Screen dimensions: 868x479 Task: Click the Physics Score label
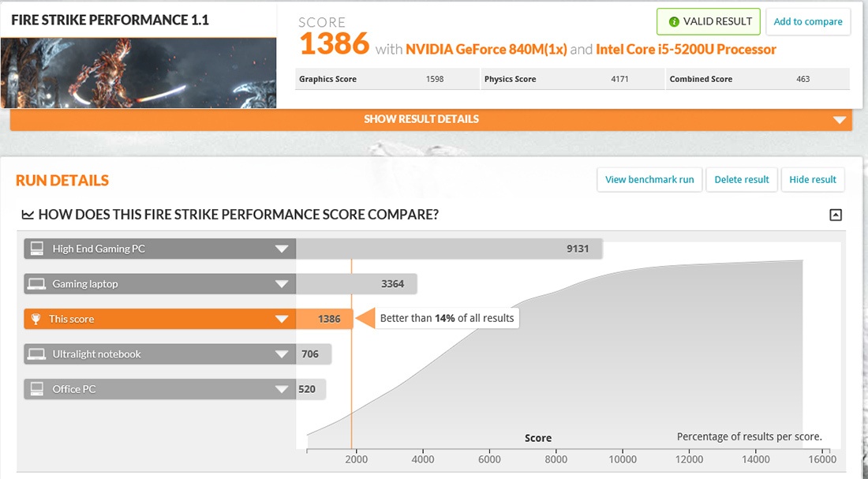click(510, 79)
